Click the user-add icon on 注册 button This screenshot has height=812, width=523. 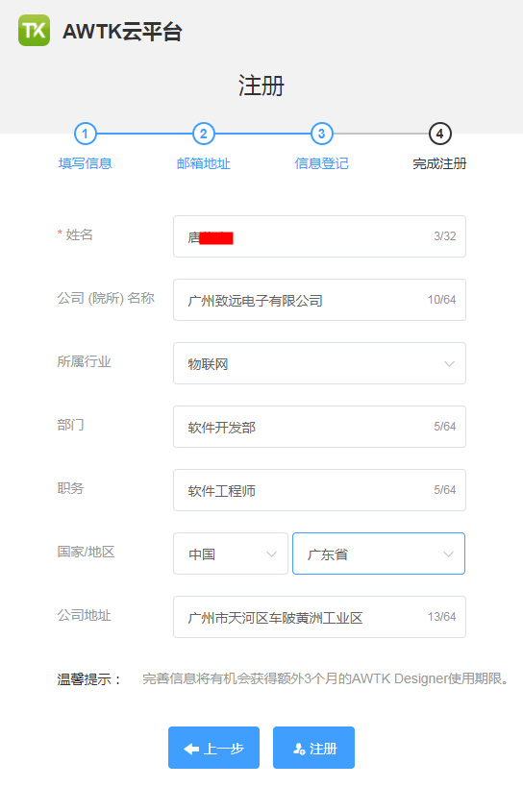pyautogui.click(x=299, y=749)
